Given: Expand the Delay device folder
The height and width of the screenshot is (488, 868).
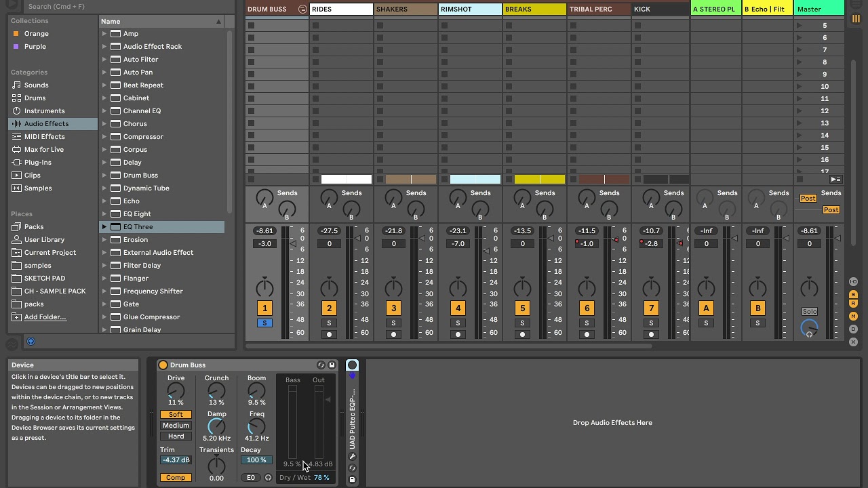Looking at the screenshot, I should [x=104, y=163].
